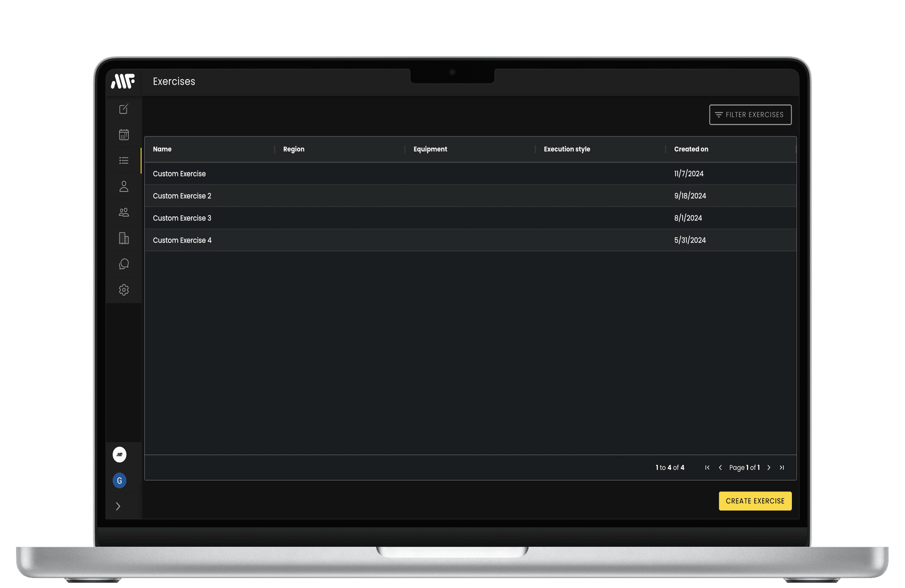Open the calendar sidebar icon
The width and height of the screenshot is (905, 588).
123,135
